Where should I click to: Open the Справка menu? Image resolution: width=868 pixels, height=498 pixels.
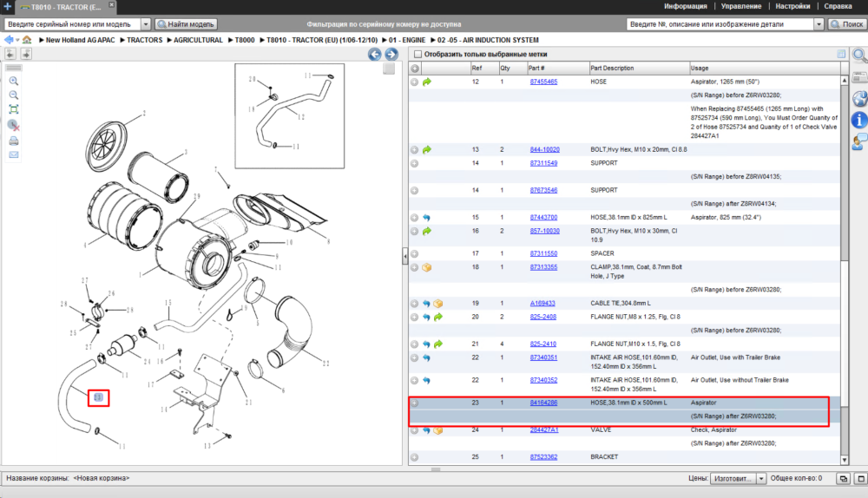[x=838, y=7]
